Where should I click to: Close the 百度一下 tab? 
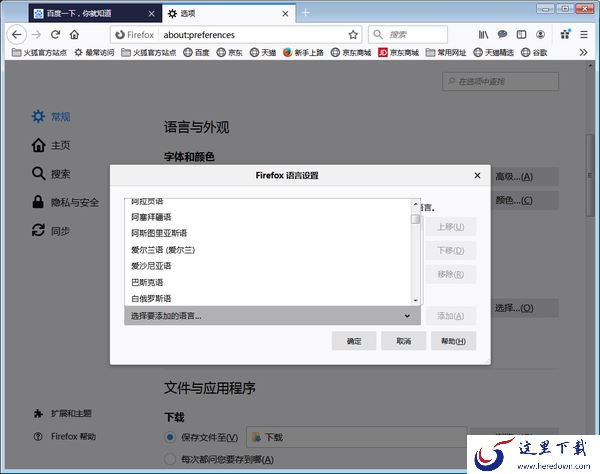click(152, 14)
